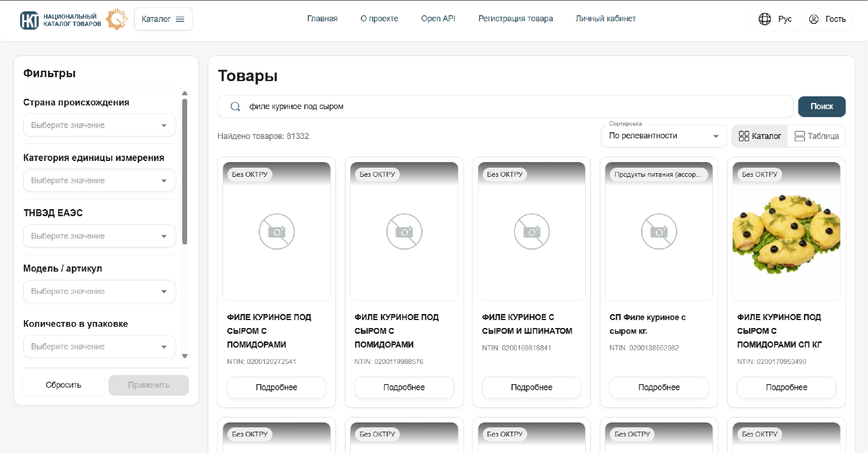Switch to Каталог grid view
868x453 pixels.
[759, 136]
